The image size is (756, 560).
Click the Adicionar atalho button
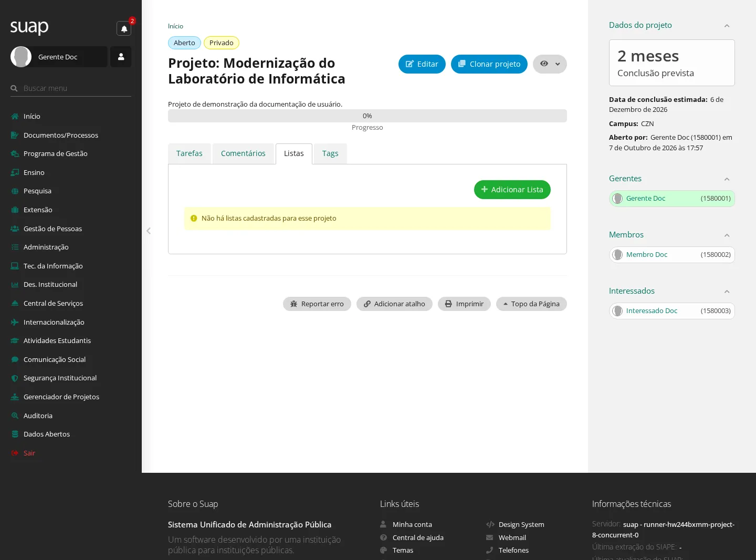[394, 304]
